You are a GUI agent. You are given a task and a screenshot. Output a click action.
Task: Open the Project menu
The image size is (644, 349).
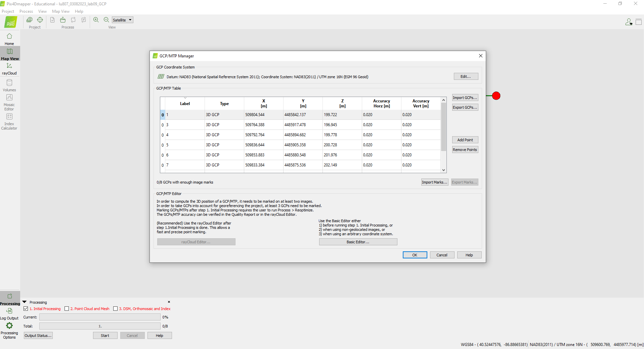tap(8, 11)
